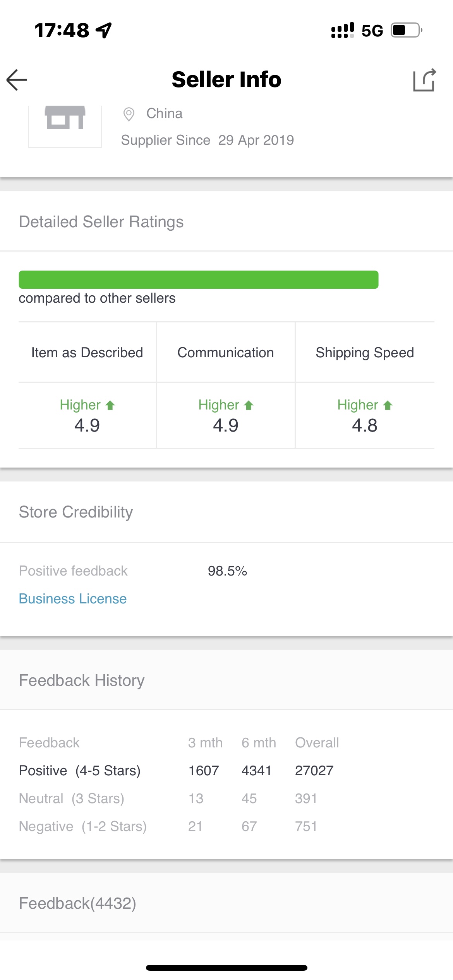The height and width of the screenshot is (980, 453).
Task: Tap the overall positive count 27027
Action: tap(314, 771)
